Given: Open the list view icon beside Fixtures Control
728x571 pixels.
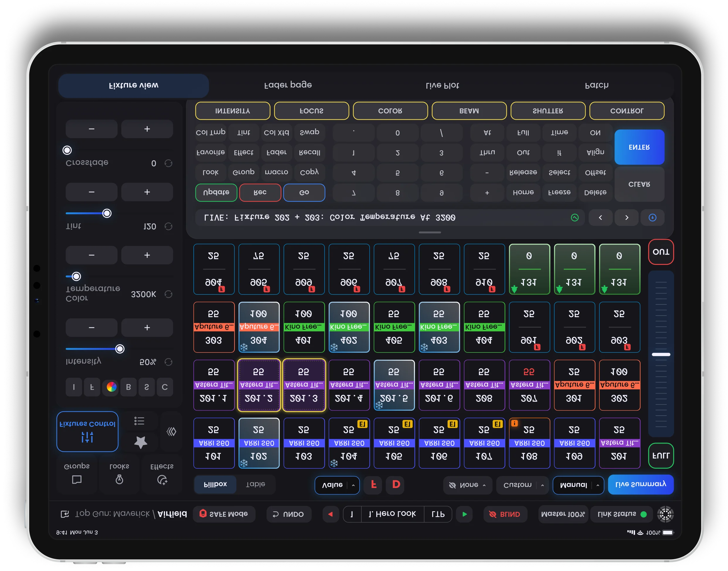Looking at the screenshot, I should (x=139, y=421).
